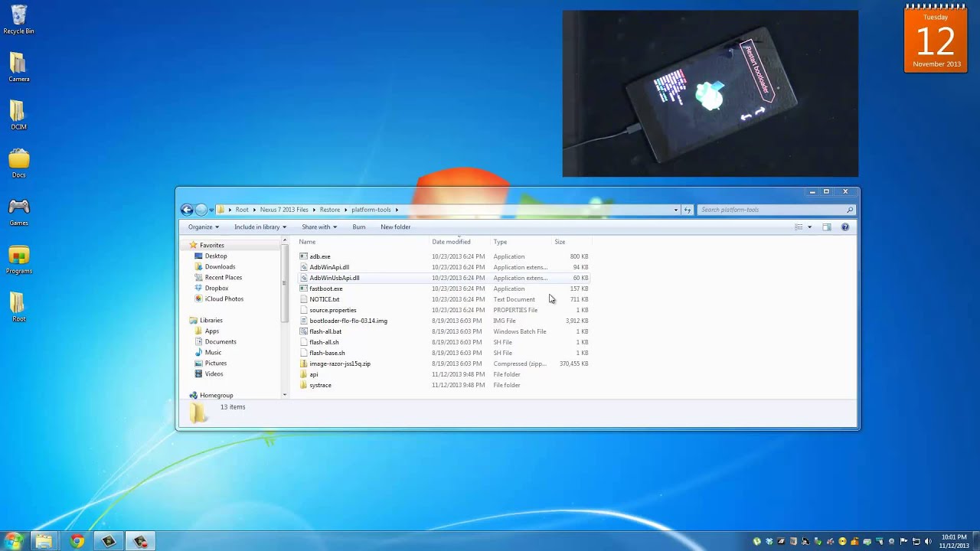
Task: Open the Organize dropdown menu
Action: (204, 227)
